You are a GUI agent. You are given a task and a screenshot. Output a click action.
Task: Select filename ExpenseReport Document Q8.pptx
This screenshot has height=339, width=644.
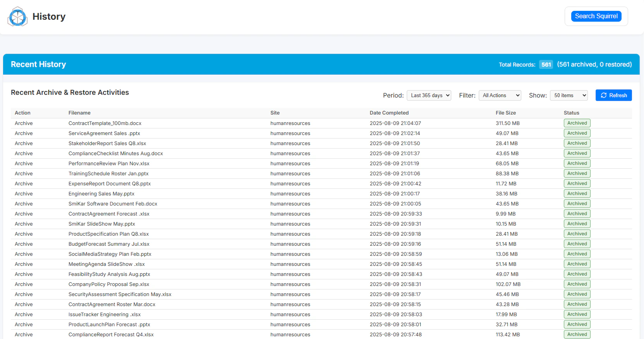(110, 184)
